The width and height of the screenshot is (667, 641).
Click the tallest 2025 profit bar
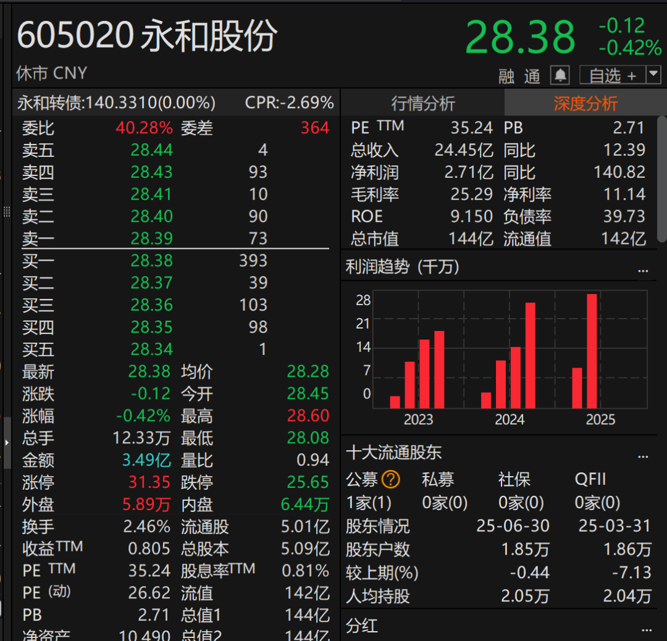[592, 350]
